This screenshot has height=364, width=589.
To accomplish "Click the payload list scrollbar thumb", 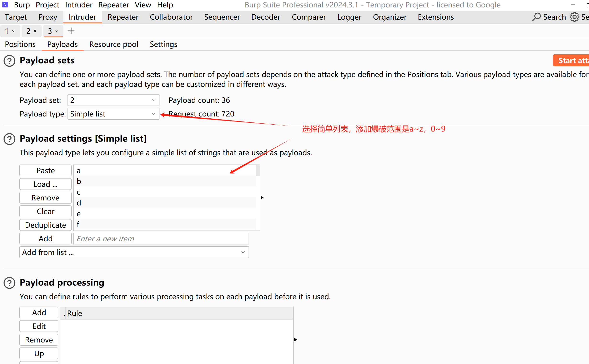I will click(258, 171).
